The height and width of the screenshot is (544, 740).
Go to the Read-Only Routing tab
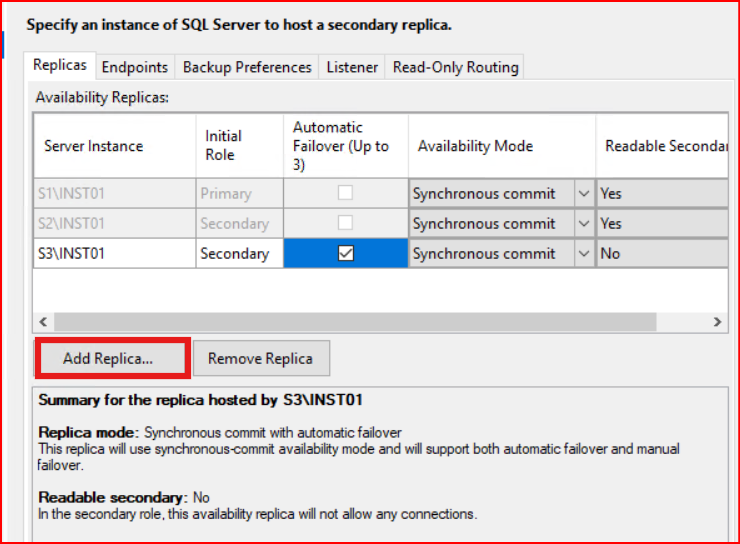[455, 67]
